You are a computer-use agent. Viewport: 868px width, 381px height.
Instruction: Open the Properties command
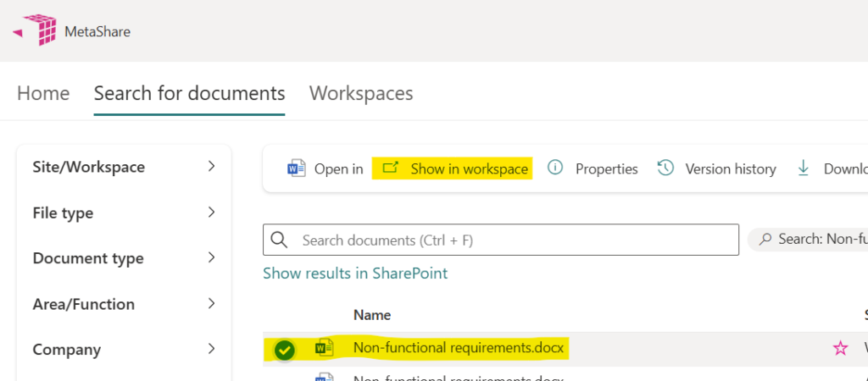(x=593, y=168)
